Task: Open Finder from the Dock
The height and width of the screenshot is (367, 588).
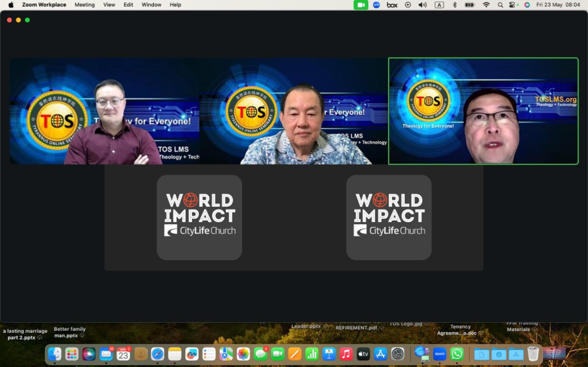Action: [55, 354]
